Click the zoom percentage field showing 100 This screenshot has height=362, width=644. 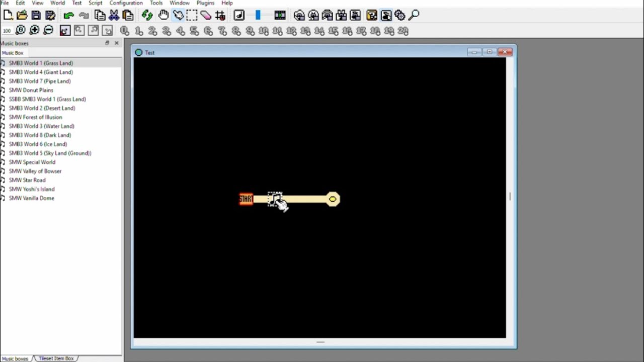pos(7,31)
